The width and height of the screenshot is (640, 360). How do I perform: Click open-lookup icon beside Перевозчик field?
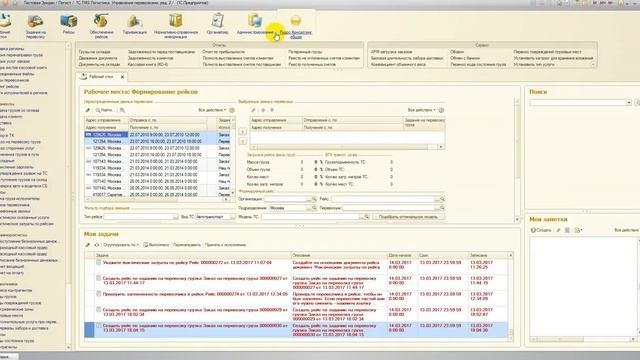442,208
